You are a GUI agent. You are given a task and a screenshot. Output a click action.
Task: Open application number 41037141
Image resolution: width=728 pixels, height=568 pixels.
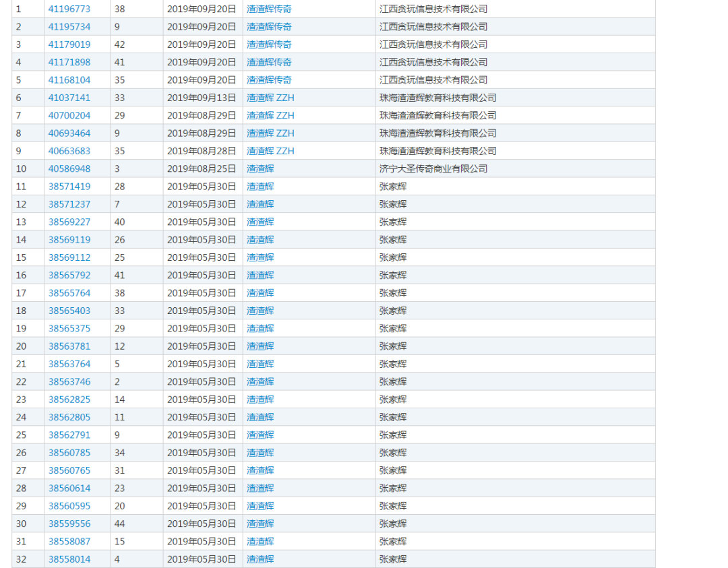coord(69,98)
